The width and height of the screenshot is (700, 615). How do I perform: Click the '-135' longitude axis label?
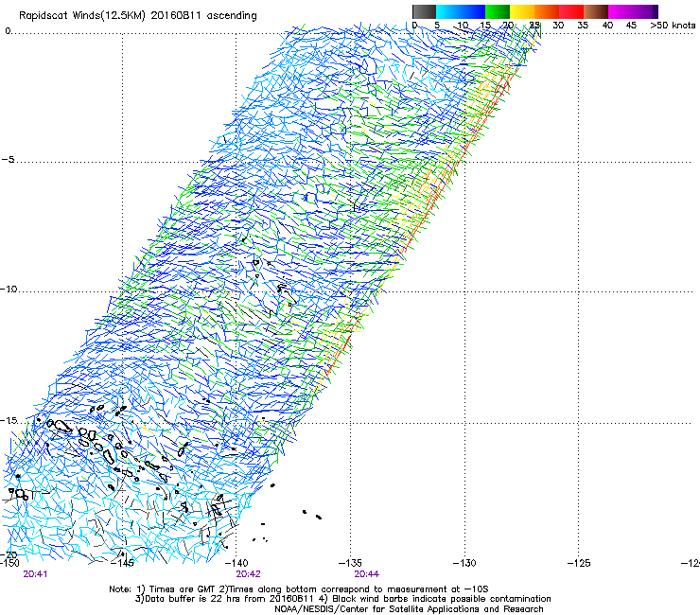pyautogui.click(x=350, y=563)
